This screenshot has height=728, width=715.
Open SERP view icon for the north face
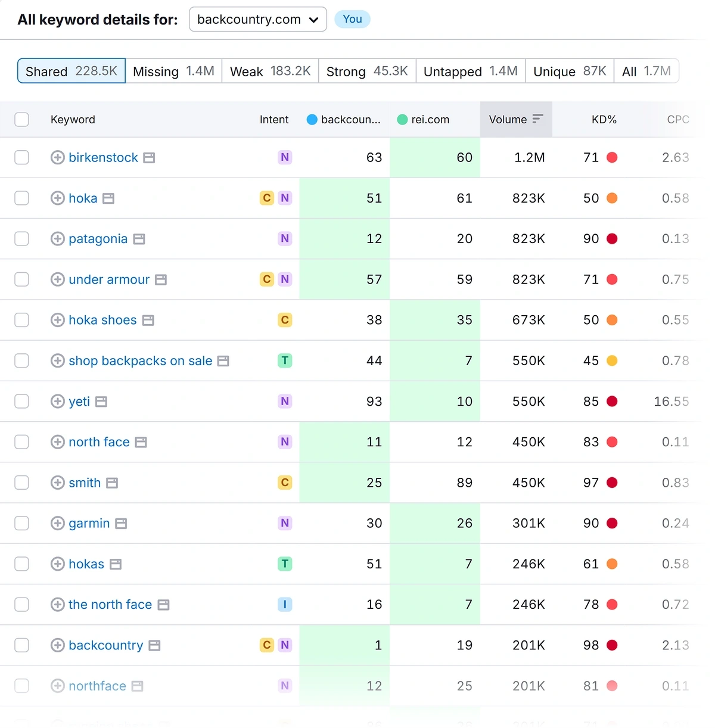coord(164,605)
